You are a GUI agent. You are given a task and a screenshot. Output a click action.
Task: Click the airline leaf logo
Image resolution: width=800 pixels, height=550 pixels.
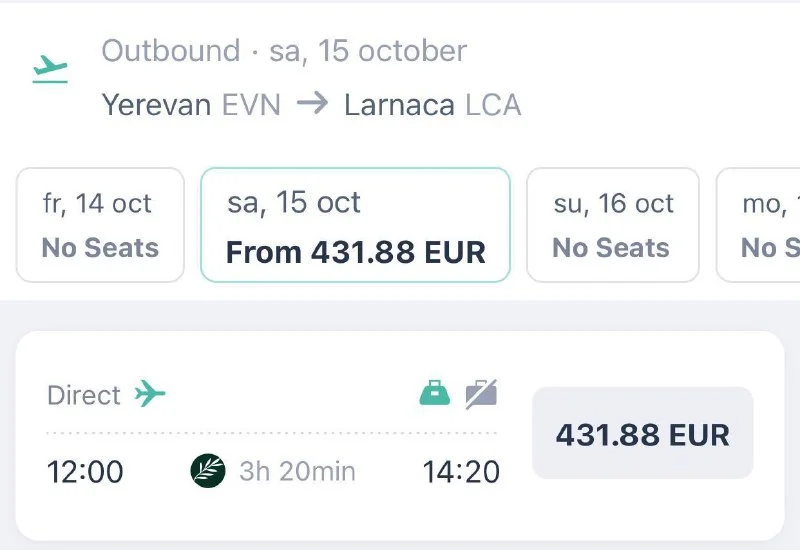(208, 470)
